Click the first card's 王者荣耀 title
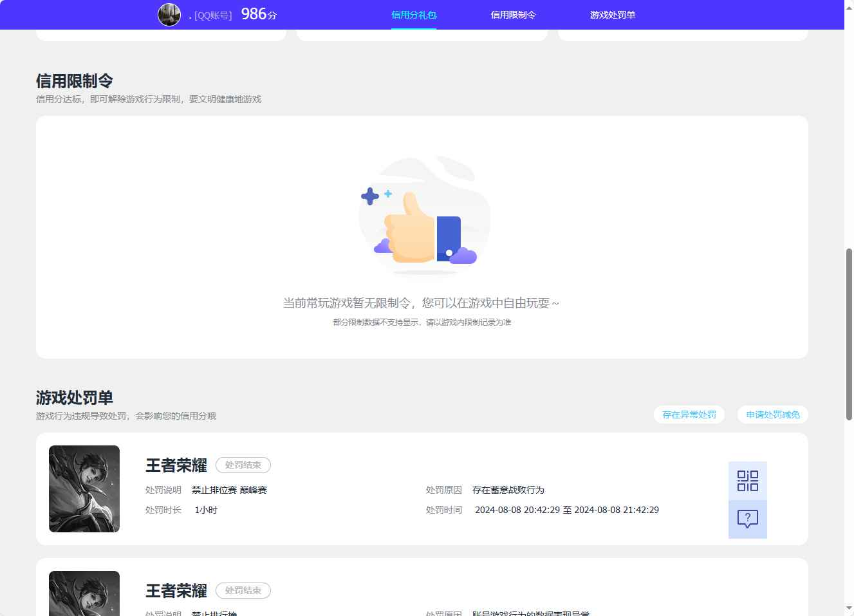 tap(176, 465)
